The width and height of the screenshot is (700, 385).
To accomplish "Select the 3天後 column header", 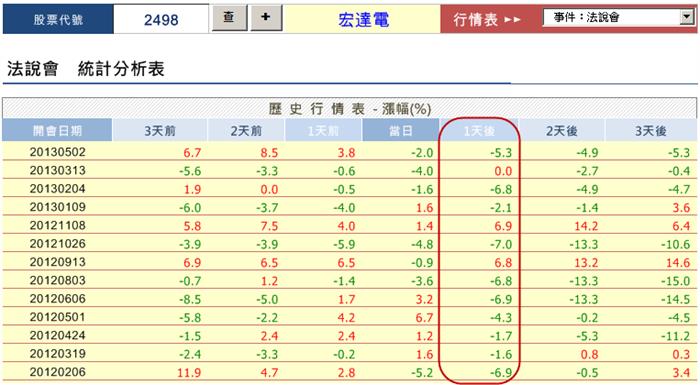I will click(651, 130).
